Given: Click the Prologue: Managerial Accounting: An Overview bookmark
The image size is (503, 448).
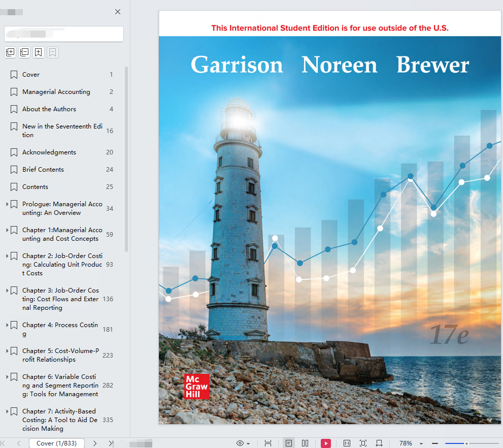Looking at the screenshot, I should [x=62, y=208].
